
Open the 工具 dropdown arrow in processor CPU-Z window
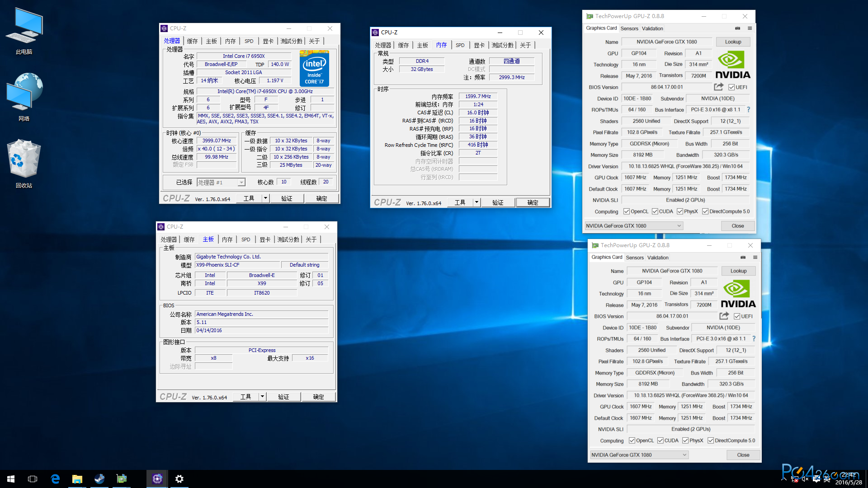tap(266, 198)
